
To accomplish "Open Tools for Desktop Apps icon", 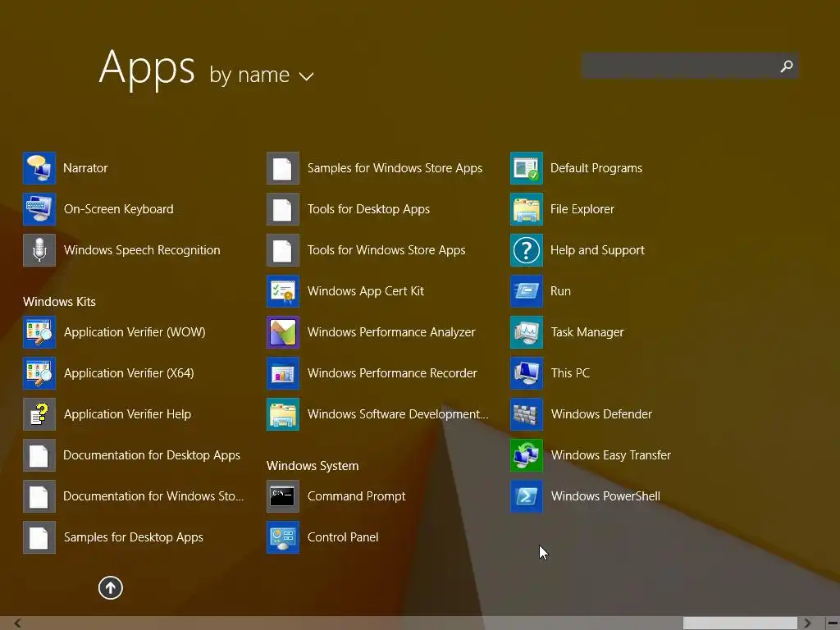I will (283, 209).
